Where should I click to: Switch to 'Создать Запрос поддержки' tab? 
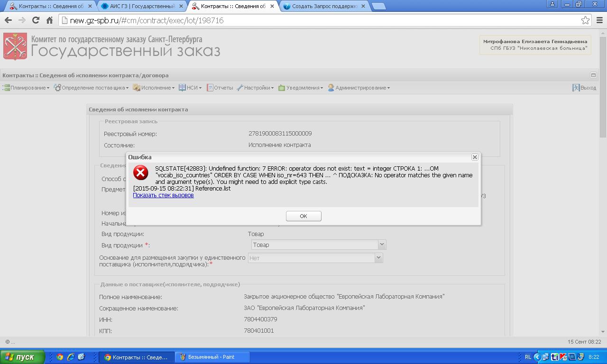[x=324, y=6]
